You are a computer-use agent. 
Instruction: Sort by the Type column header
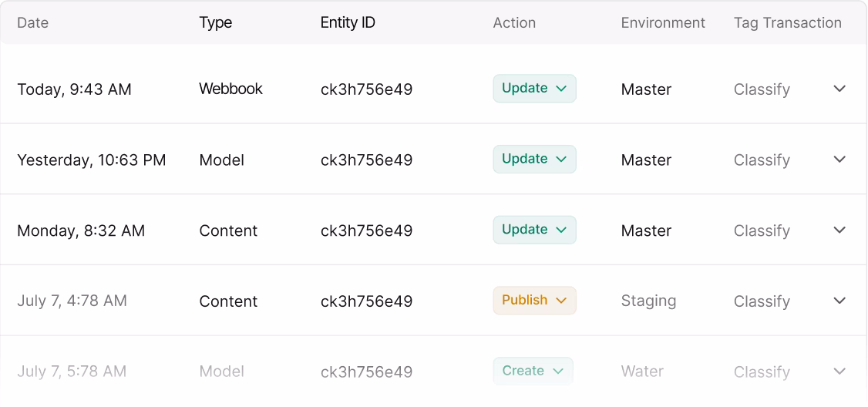pyautogui.click(x=215, y=23)
